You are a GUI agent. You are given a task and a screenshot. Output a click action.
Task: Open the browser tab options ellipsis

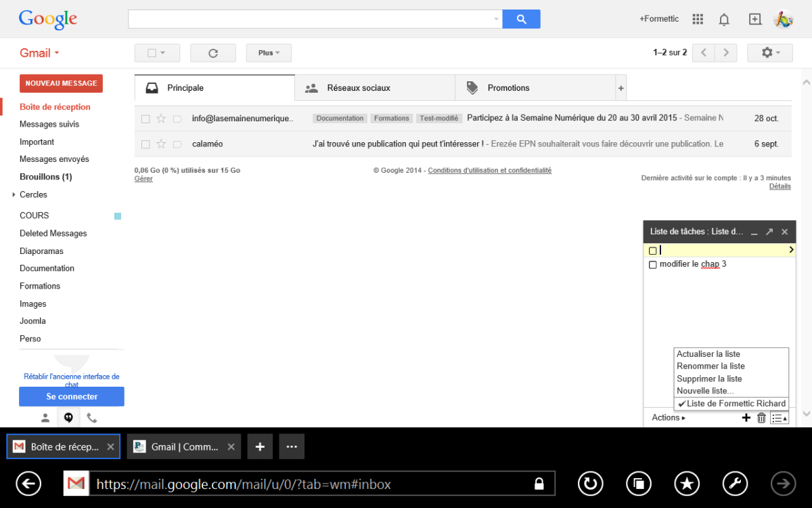292,447
